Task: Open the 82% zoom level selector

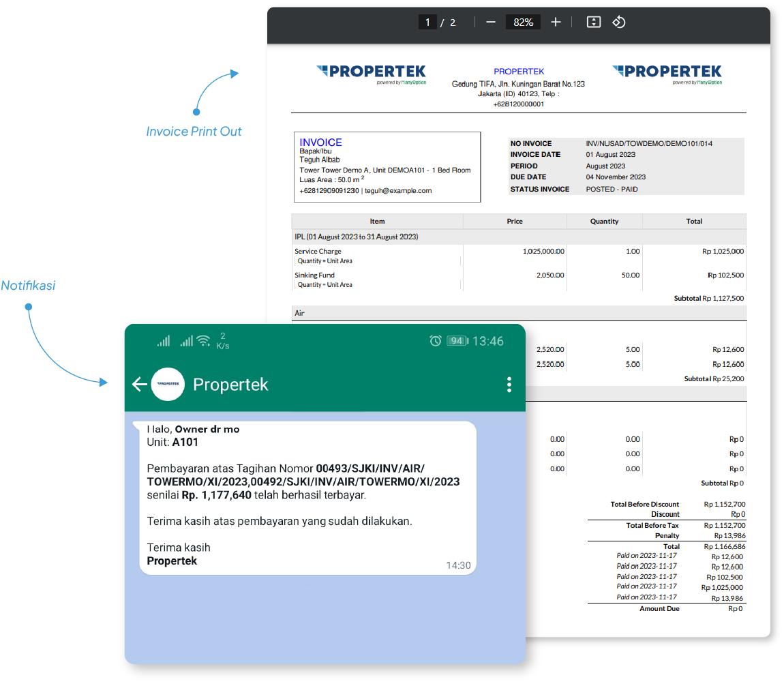Action: tap(522, 21)
